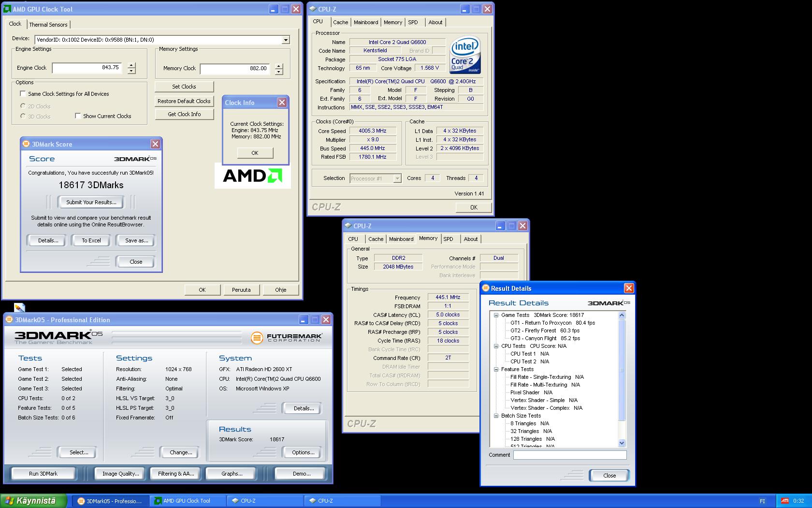The height and width of the screenshot is (508, 812).
Task: Click the ATI tray icon in system tray
Action: 785,501
